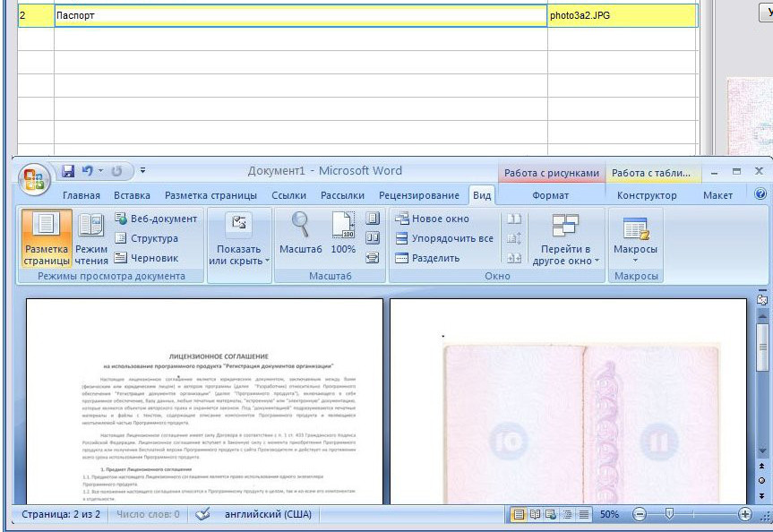Click Reset Window Position icon
The height and width of the screenshot is (532, 773).
[514, 258]
